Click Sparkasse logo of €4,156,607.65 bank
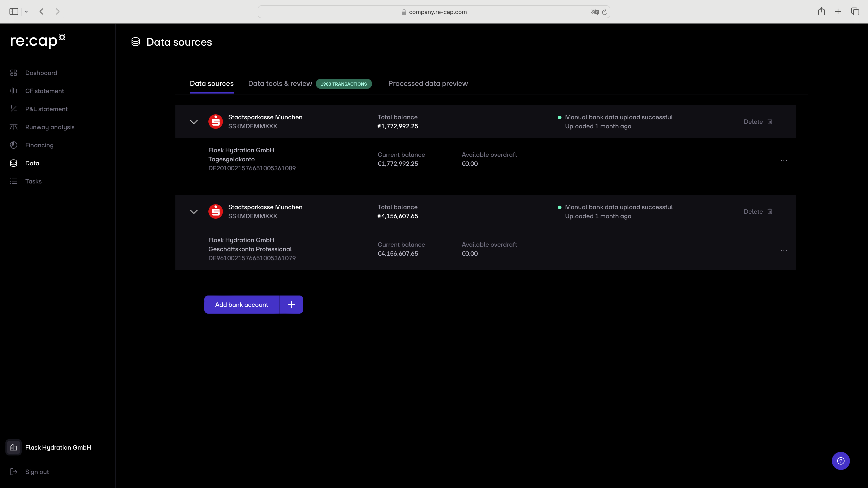 point(216,211)
